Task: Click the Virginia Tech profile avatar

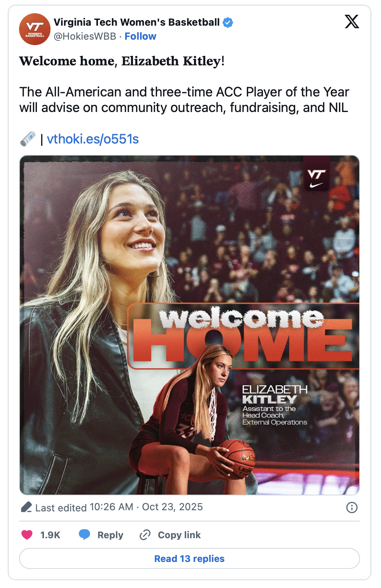Action: pyautogui.click(x=35, y=29)
